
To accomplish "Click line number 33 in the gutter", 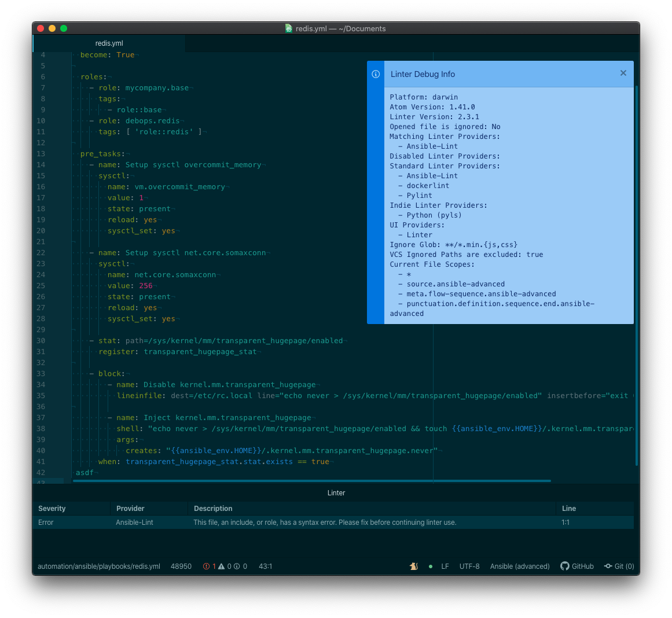I will point(41,373).
